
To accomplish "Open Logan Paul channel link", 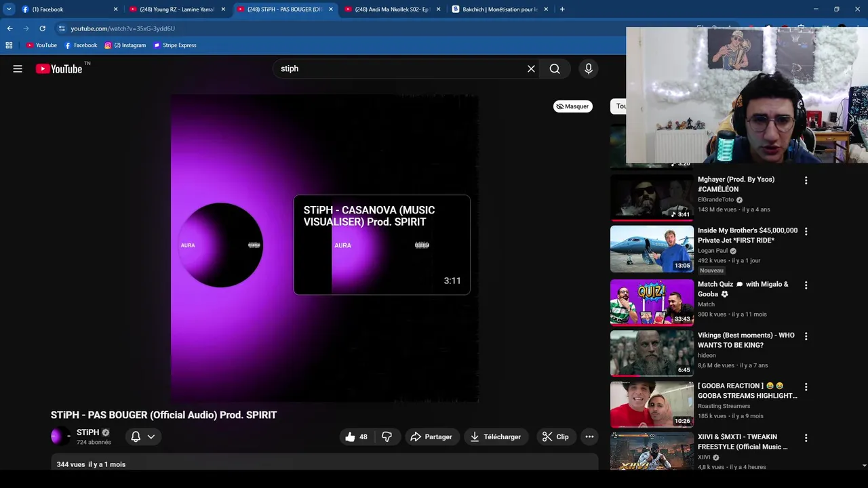I will (713, 251).
